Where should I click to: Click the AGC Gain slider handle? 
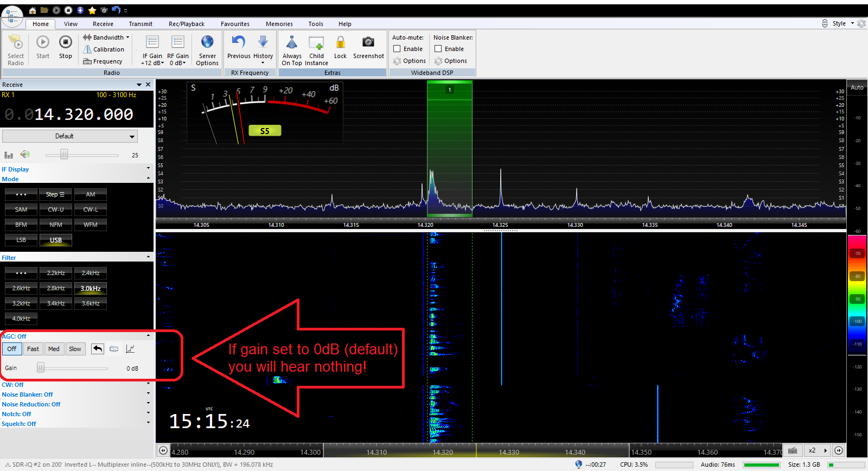coord(41,368)
